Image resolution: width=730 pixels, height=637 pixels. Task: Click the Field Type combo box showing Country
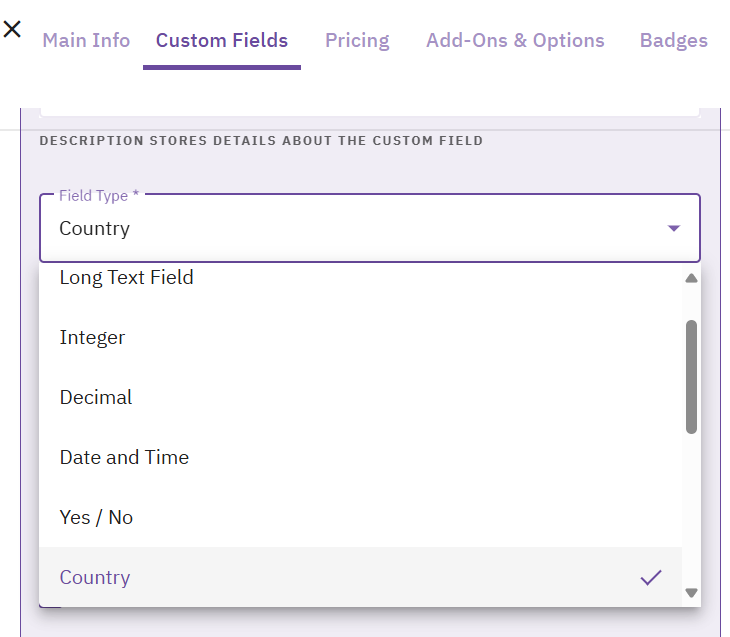pyautogui.click(x=350, y=228)
